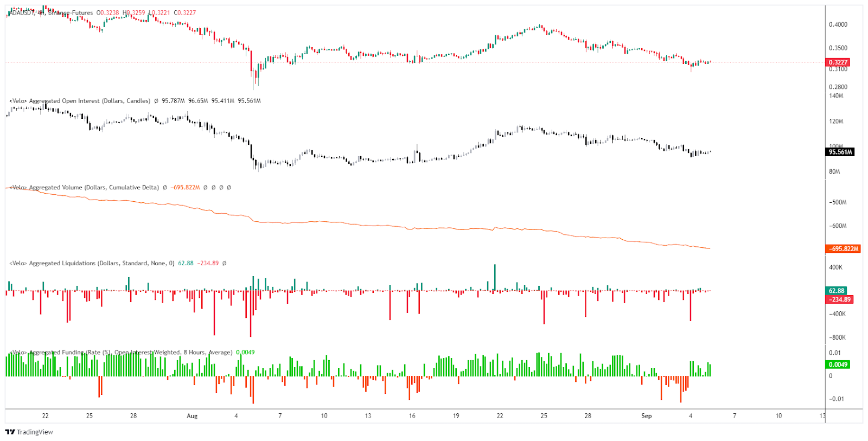Select the Aggregated Open Interest indicator label
Screen dimensions: 868x441
[x=80, y=101]
